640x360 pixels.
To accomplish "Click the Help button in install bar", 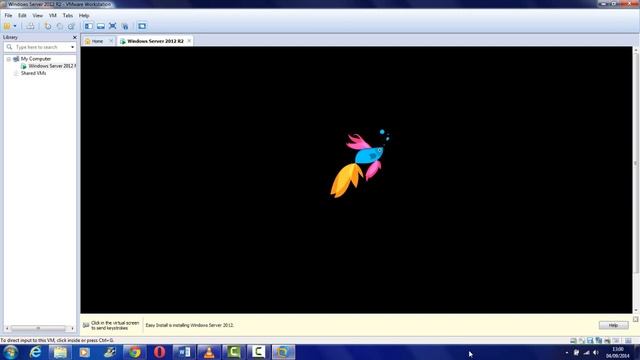I will (613, 325).
